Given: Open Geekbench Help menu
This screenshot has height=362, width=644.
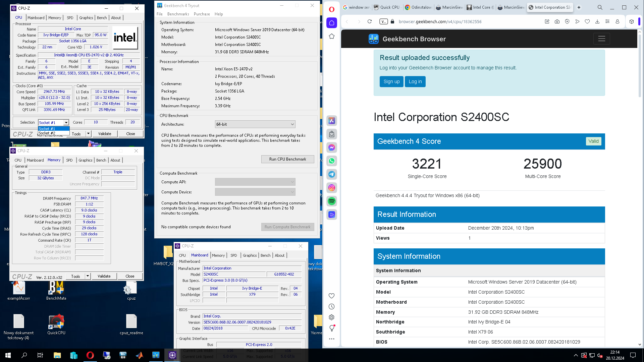Looking at the screenshot, I should point(219,14).
